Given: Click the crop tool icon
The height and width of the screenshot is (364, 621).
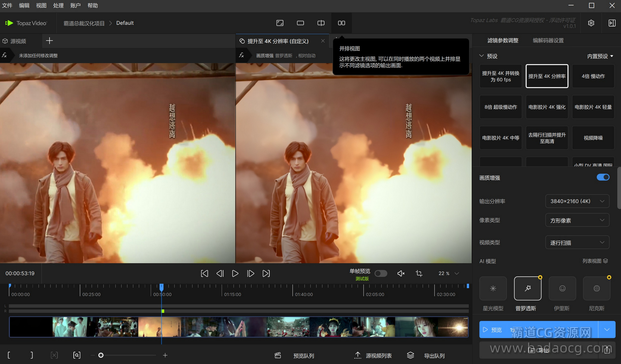Looking at the screenshot, I should (x=419, y=273).
